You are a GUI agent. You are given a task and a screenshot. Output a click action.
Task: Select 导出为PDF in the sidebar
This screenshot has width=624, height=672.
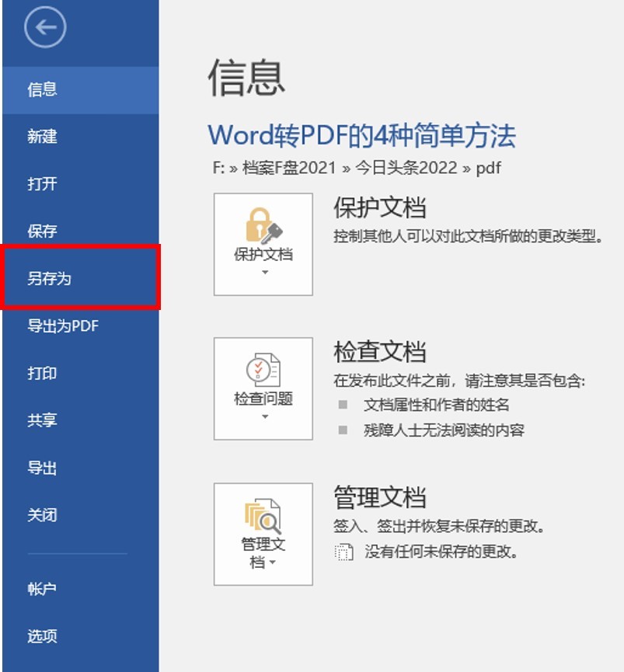pyautogui.click(x=56, y=326)
